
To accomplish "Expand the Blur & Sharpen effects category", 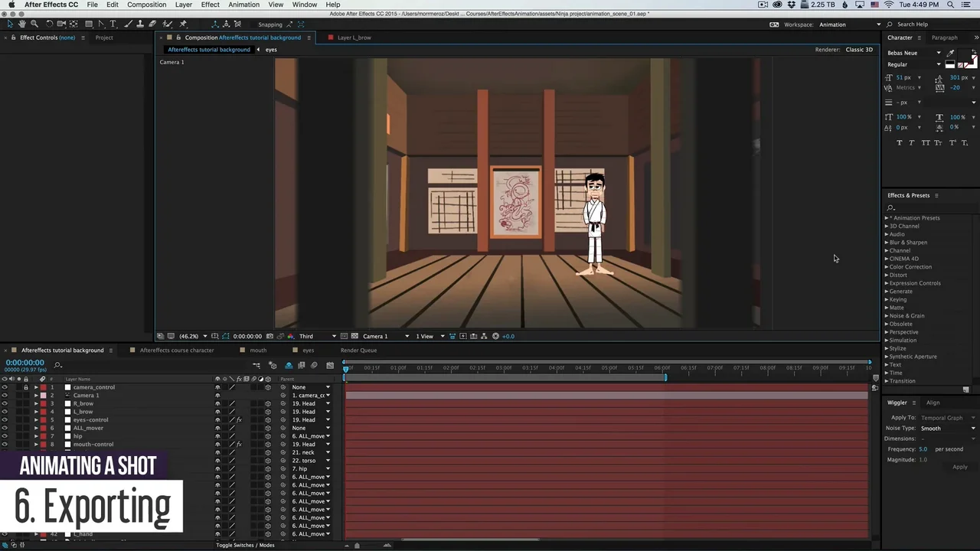I will [x=887, y=243].
